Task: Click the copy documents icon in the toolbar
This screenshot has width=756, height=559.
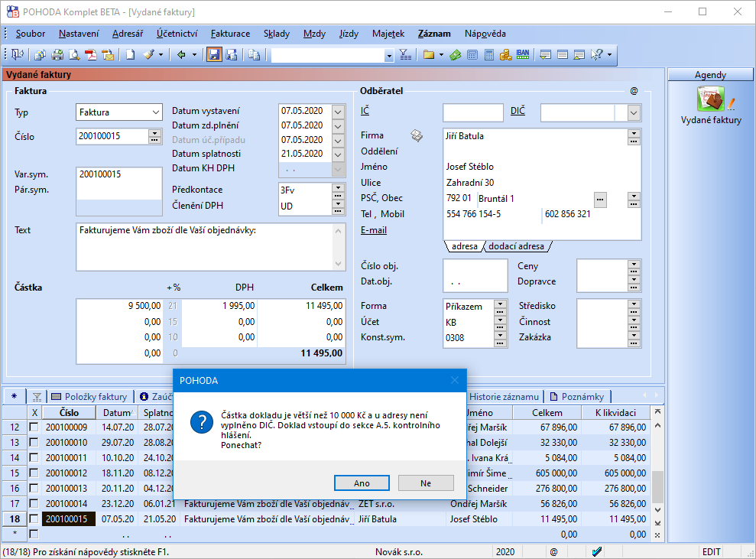Action: coord(254,55)
